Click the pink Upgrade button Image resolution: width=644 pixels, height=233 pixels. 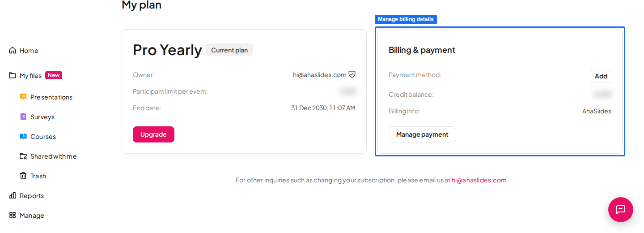click(153, 134)
